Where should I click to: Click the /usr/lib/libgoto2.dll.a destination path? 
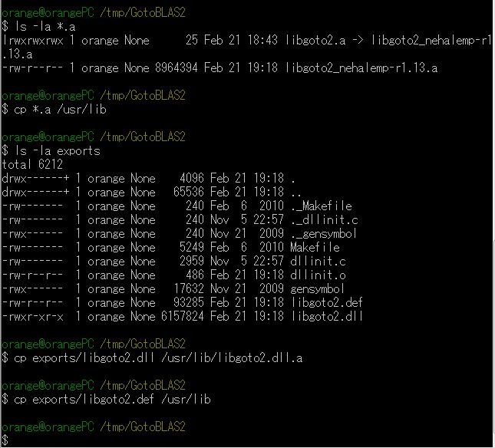(x=232, y=358)
